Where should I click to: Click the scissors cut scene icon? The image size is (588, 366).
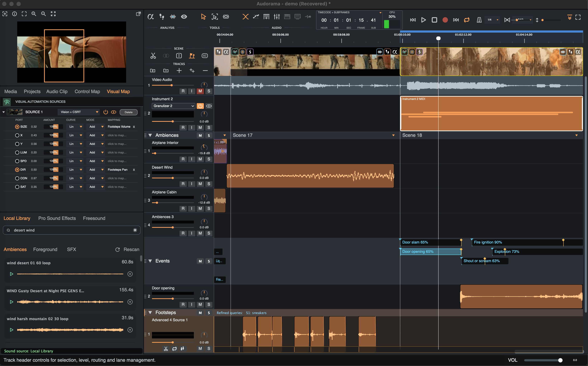[x=153, y=56]
